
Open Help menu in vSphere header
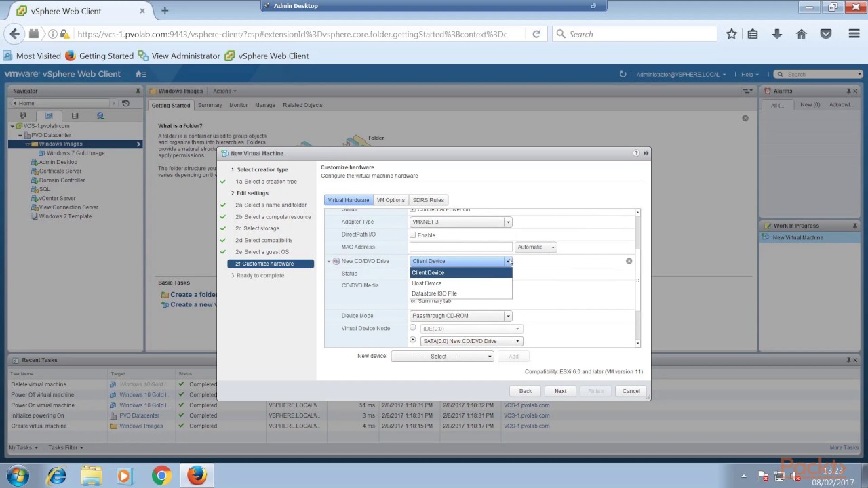tap(749, 75)
